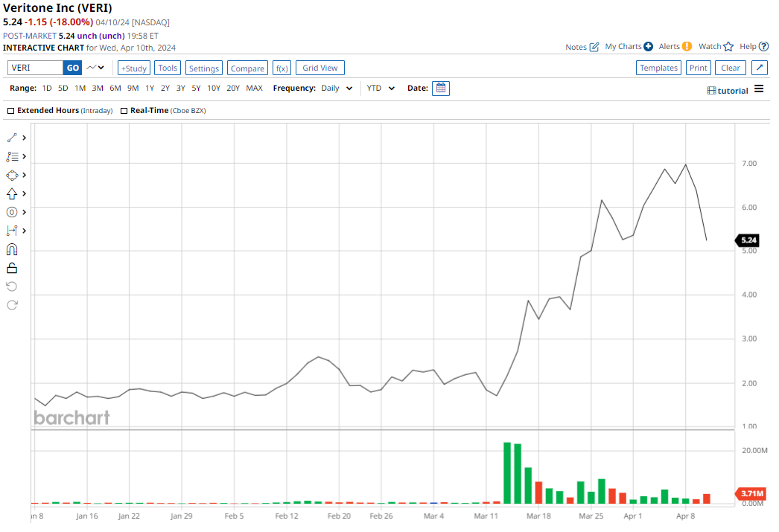Enable the Extended Hours checkbox
The image size is (779, 532).
(x=10, y=111)
